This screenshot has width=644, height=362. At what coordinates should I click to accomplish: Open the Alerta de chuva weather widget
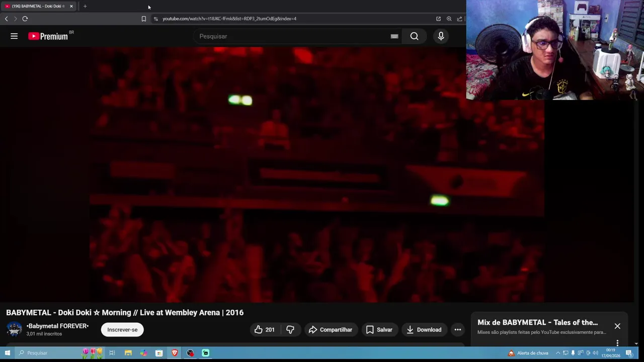coord(528,353)
